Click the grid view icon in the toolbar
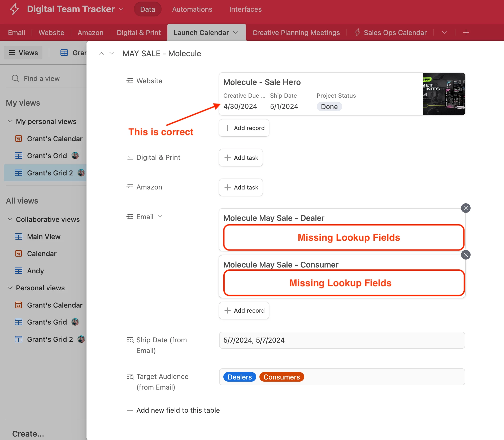Screen dimensions: 504x440 pos(64,53)
